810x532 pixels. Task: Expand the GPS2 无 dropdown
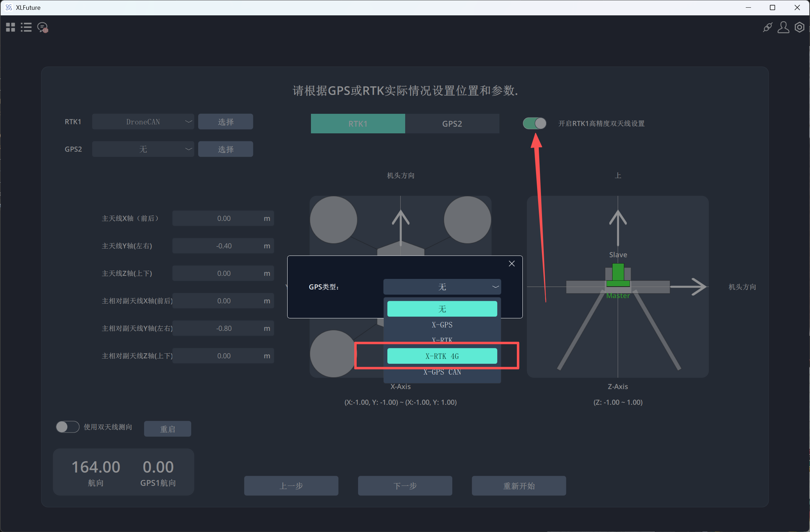coord(143,149)
